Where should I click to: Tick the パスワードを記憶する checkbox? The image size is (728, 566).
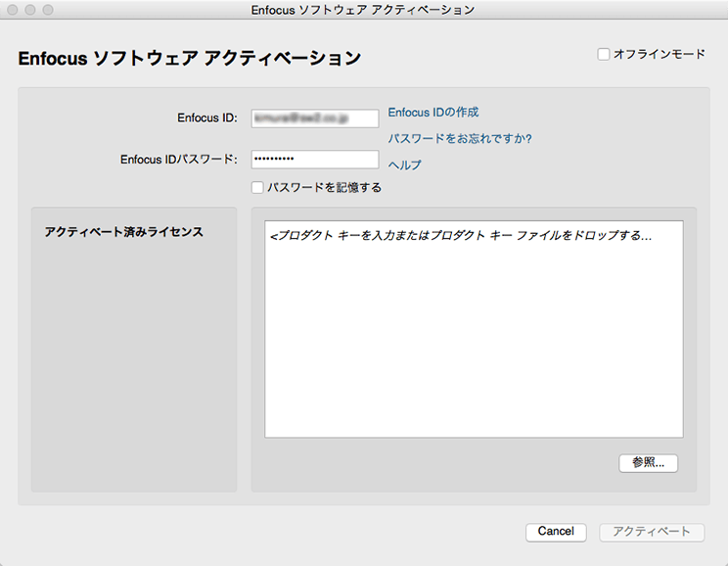click(x=257, y=187)
